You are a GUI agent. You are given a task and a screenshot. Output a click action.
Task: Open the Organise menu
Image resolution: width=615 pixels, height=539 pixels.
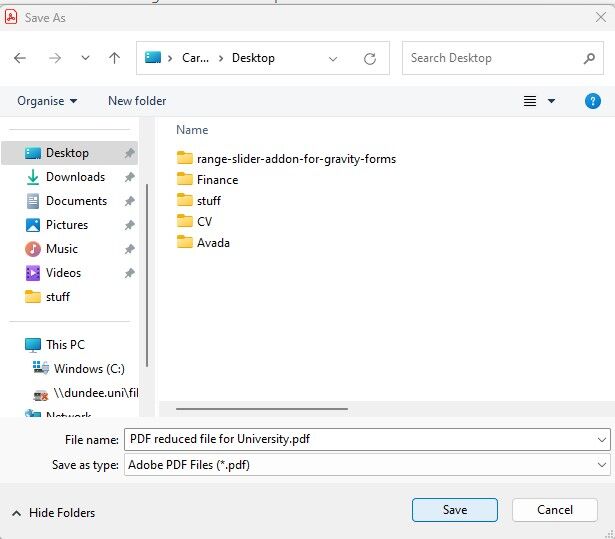(47, 101)
